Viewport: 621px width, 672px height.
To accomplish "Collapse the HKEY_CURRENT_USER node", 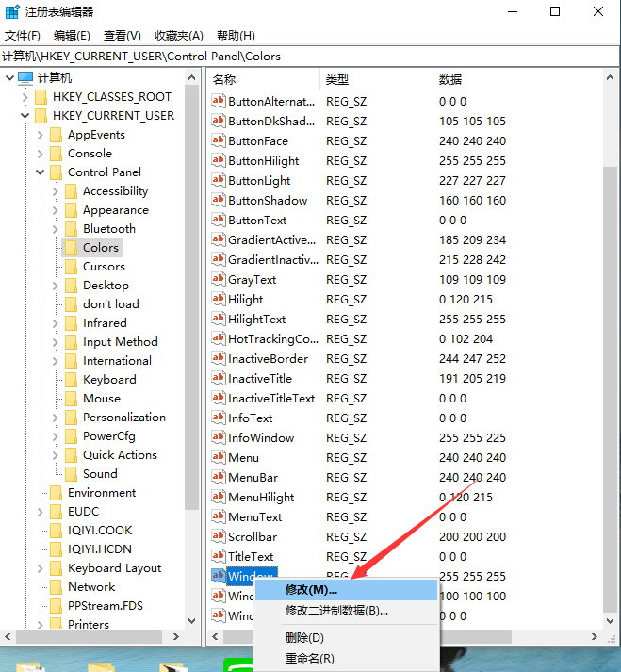I will (x=25, y=116).
